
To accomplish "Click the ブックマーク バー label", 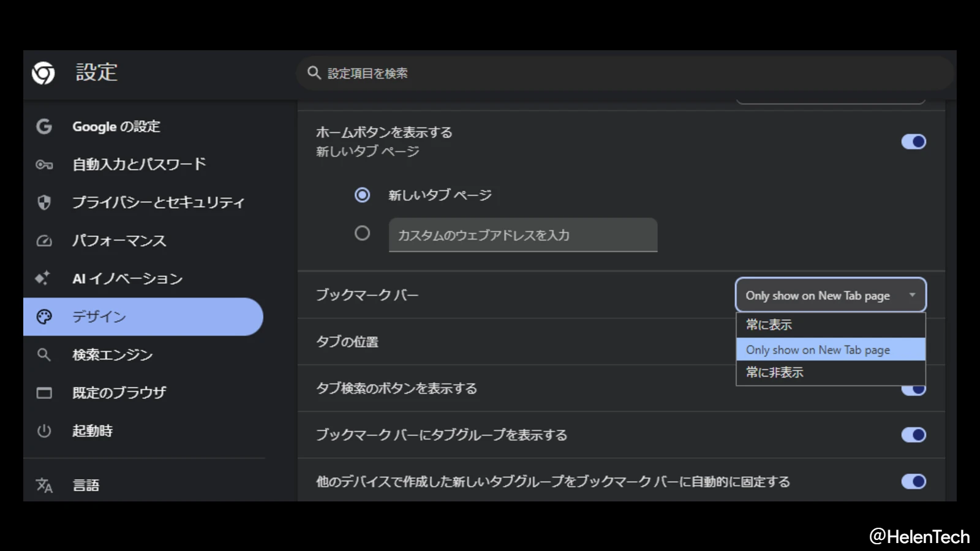I will pos(367,295).
